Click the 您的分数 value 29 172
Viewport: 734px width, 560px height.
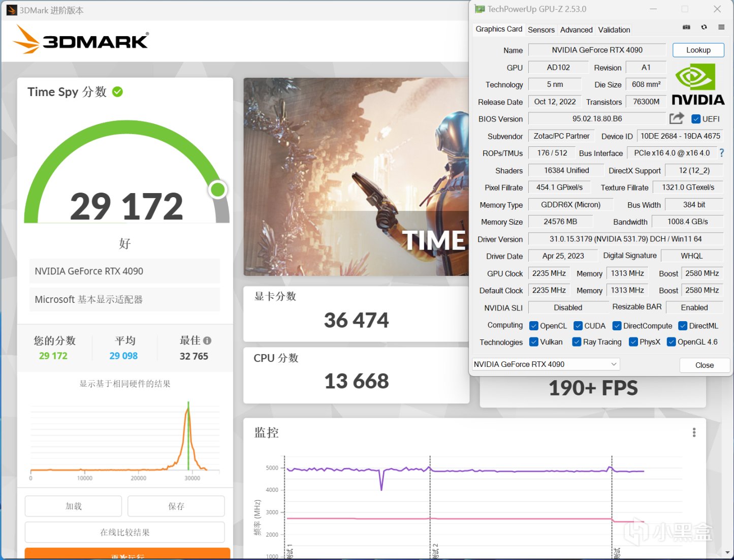[x=53, y=356]
